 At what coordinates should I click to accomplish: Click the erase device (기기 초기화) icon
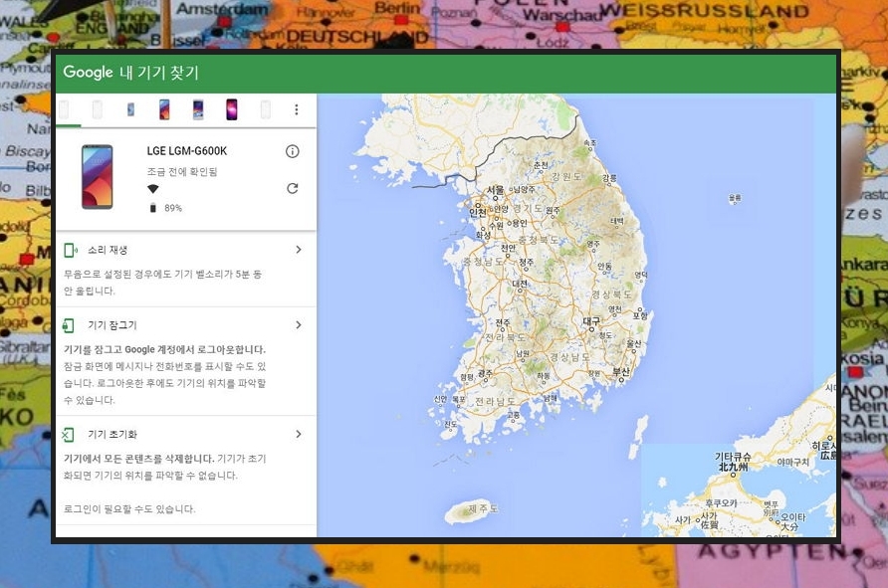click(x=68, y=434)
